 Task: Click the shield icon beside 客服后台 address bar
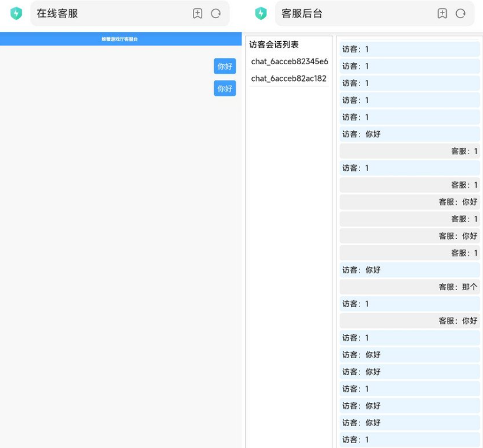point(261,14)
